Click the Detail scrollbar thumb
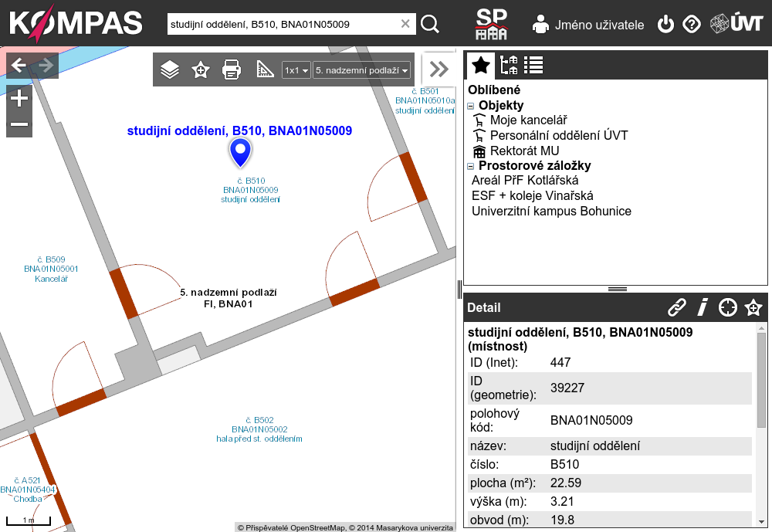The width and height of the screenshot is (772, 532). pos(762,381)
